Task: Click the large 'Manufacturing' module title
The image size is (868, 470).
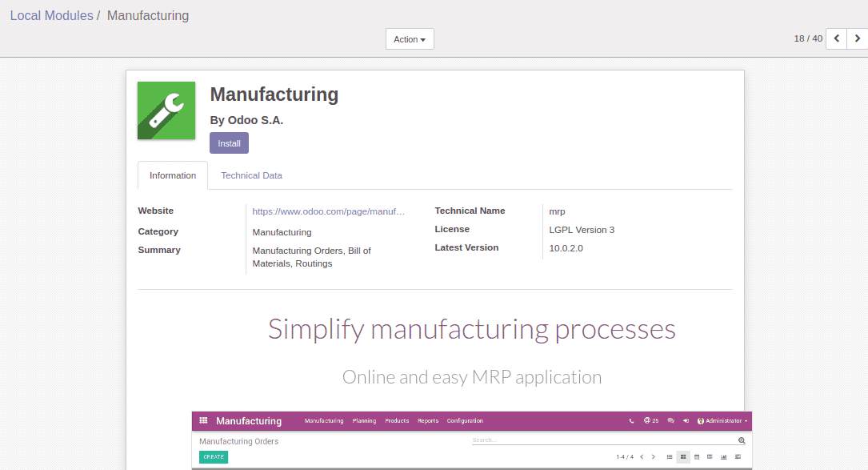Action: tap(274, 94)
